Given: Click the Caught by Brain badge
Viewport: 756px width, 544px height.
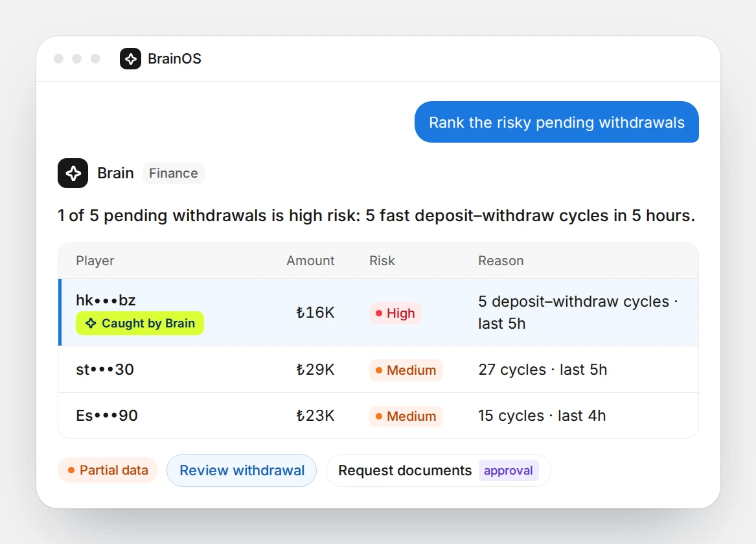Looking at the screenshot, I should click(140, 323).
